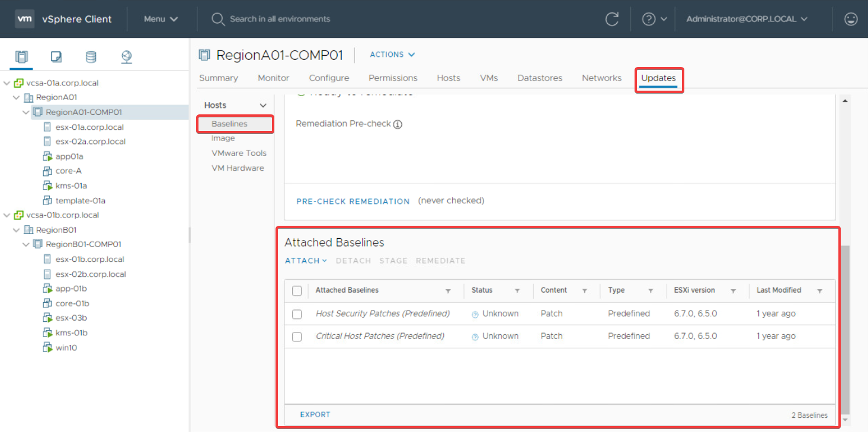Switch to the Networks tab
This screenshot has width=868, height=432.
[x=601, y=78]
